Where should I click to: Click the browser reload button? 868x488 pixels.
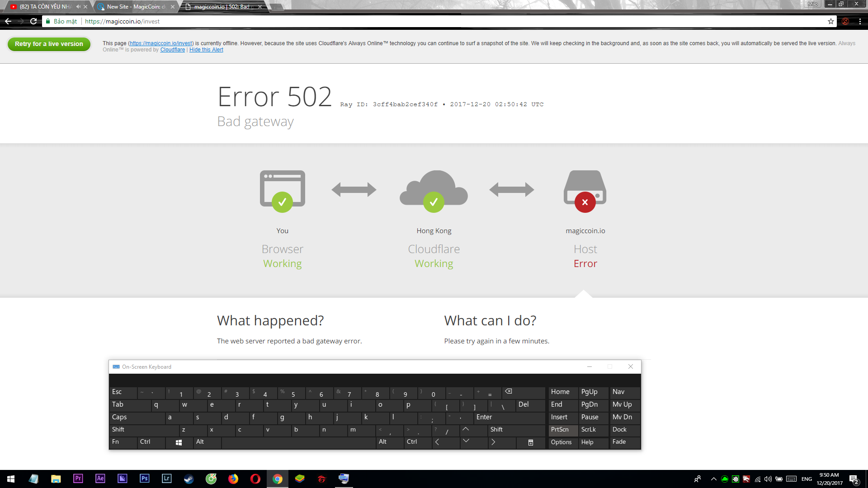33,21
